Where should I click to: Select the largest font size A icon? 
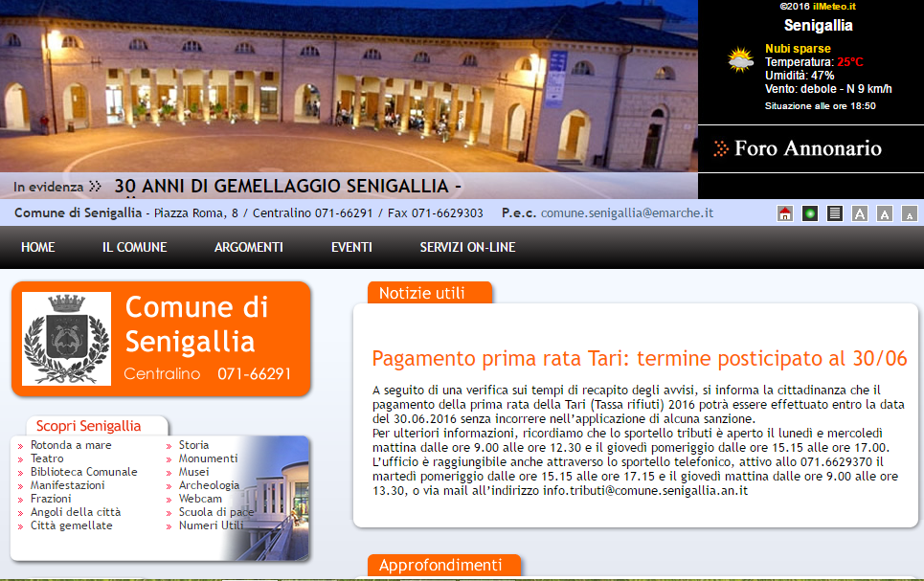[x=860, y=213]
